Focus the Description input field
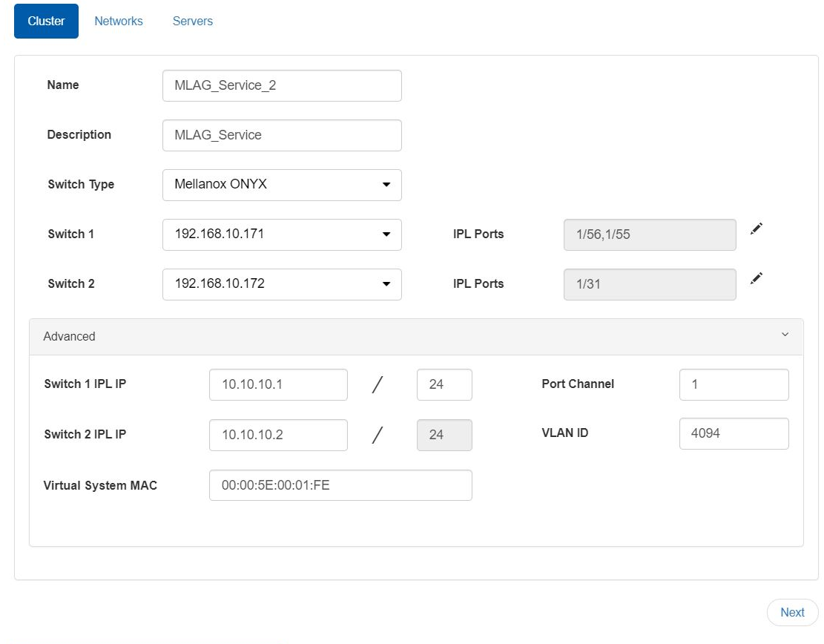The height and width of the screenshot is (644, 824). pos(282,135)
